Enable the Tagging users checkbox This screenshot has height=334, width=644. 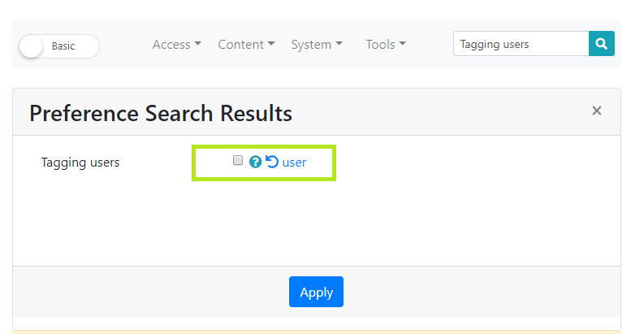238,160
